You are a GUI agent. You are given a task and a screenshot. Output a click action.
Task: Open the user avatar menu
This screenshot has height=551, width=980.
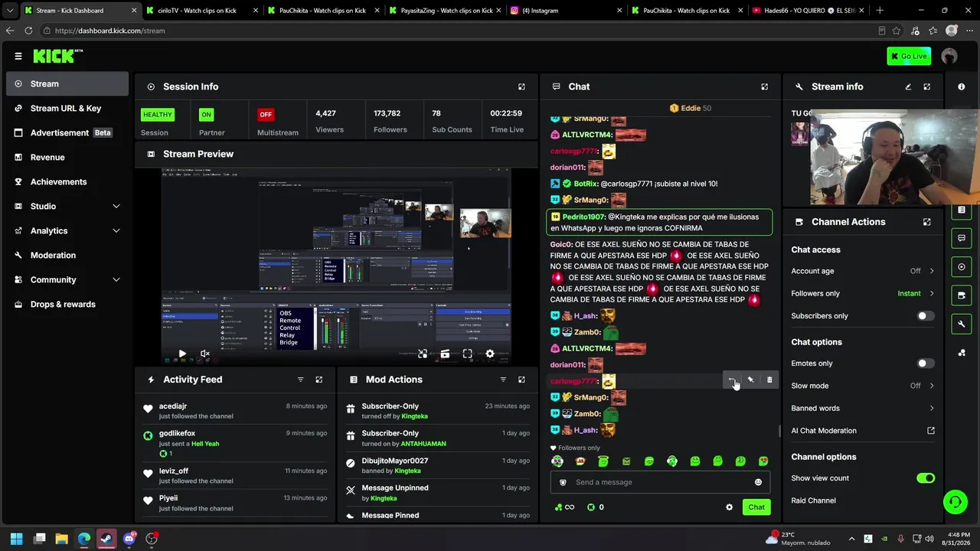tap(949, 56)
